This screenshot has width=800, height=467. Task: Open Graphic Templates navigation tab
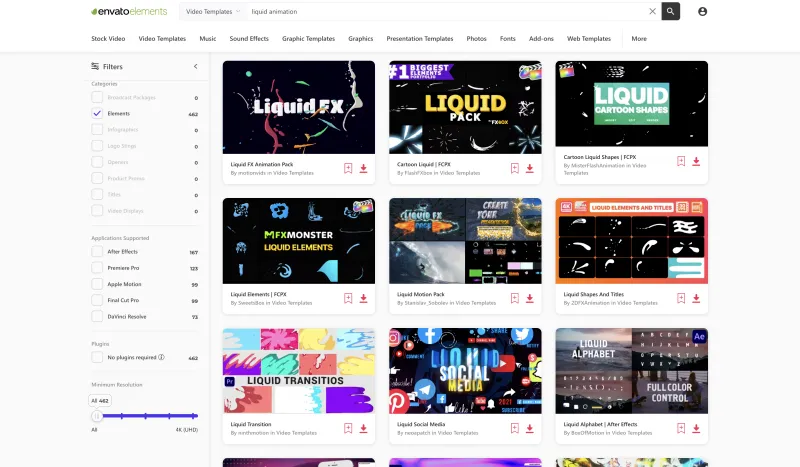pos(309,39)
